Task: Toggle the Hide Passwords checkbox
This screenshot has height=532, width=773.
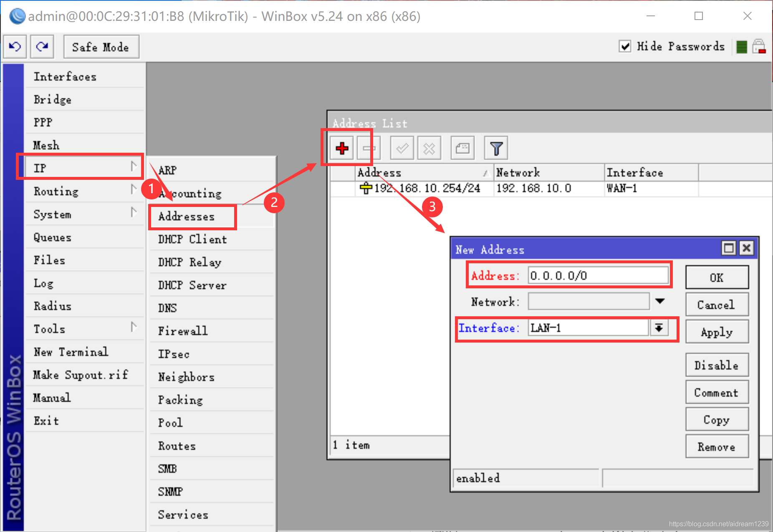Action: [625, 46]
